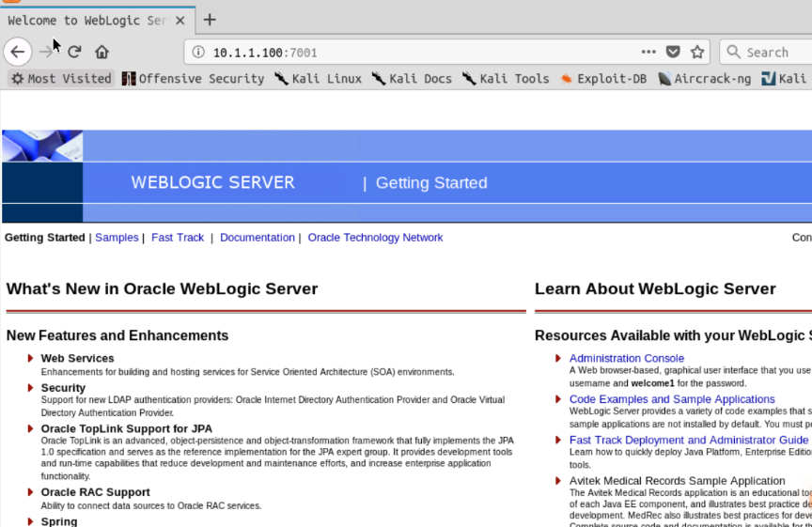The image size is (812, 527).
Task: Open Oracle Technology Network link
Action: click(x=375, y=238)
